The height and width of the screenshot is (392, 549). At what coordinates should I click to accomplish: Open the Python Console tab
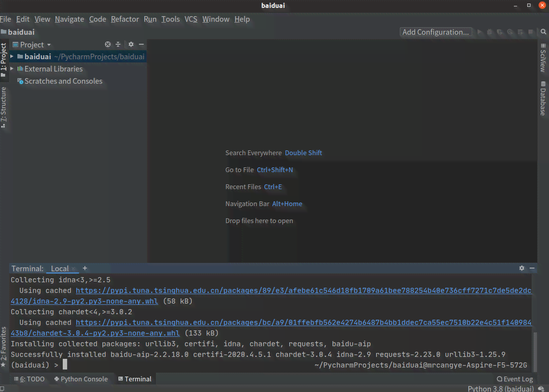point(81,379)
